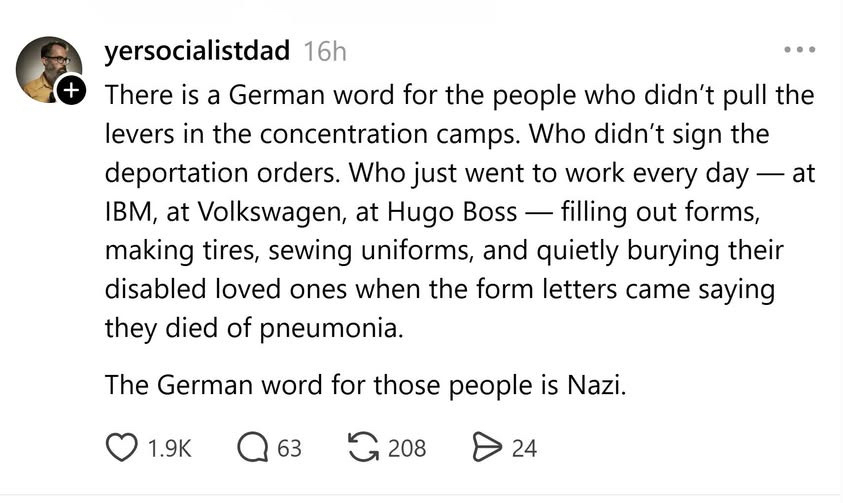Visit the yersocialistdad username link
The image size is (843, 503).
pos(197,51)
